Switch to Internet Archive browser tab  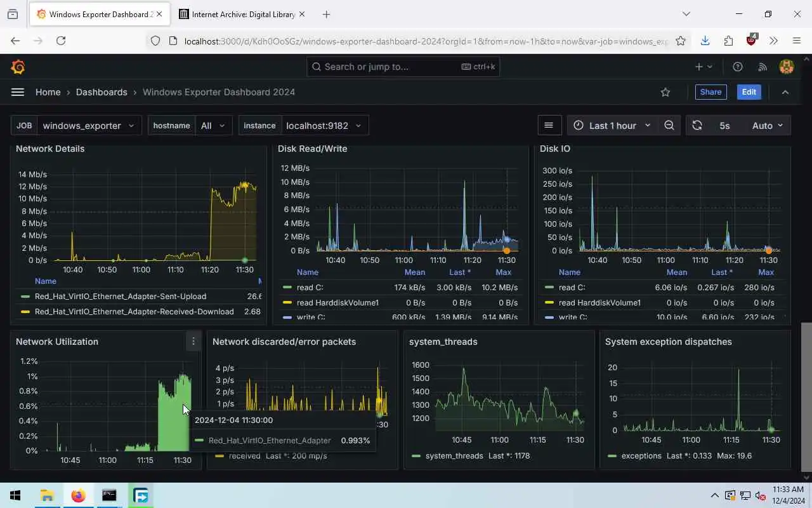242,14
